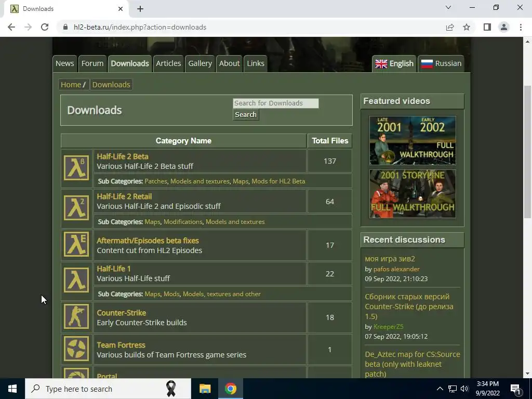This screenshot has width=532, height=399.
Task: Click the scrollbar down arrow
Action: click(527, 374)
